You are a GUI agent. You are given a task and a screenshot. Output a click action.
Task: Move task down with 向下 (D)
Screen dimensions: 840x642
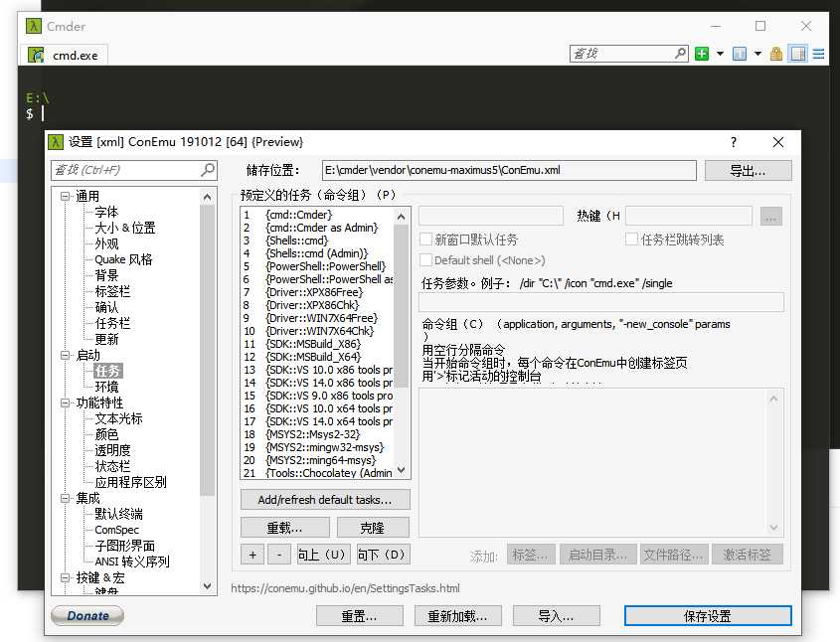pos(383,555)
